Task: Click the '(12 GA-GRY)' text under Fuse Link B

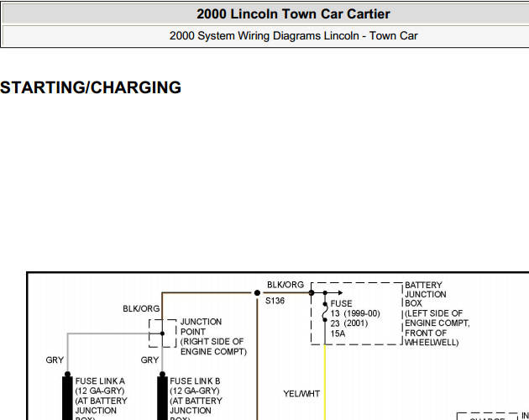Action: (195, 391)
